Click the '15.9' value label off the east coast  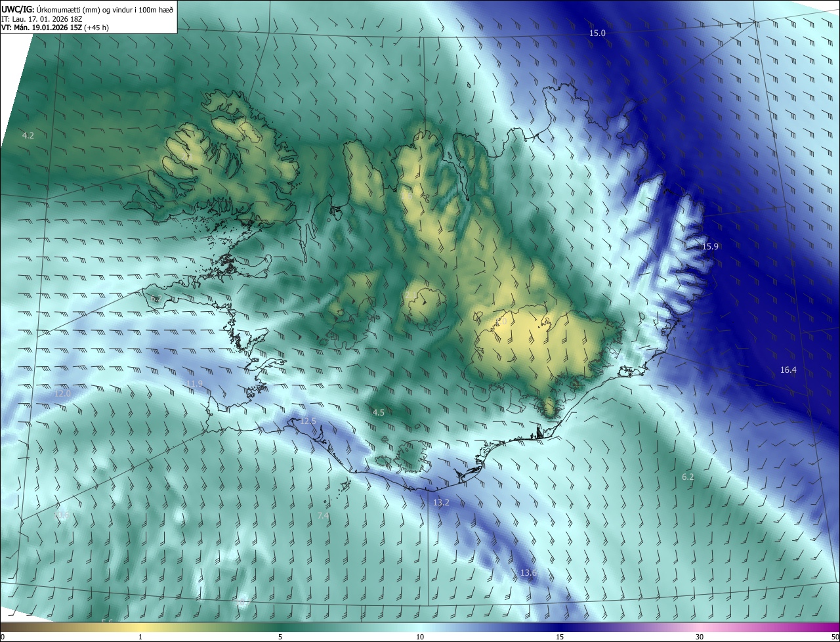pos(711,246)
